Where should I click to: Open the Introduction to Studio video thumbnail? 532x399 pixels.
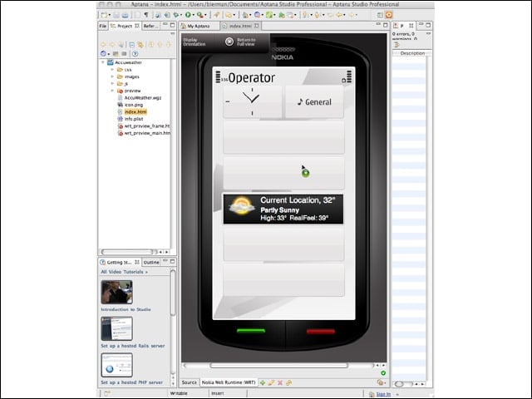point(116,292)
